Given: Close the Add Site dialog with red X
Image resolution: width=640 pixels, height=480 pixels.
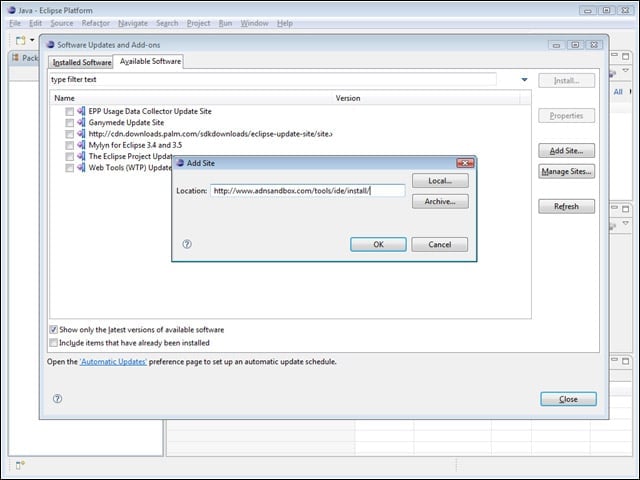Looking at the screenshot, I should coord(465,163).
